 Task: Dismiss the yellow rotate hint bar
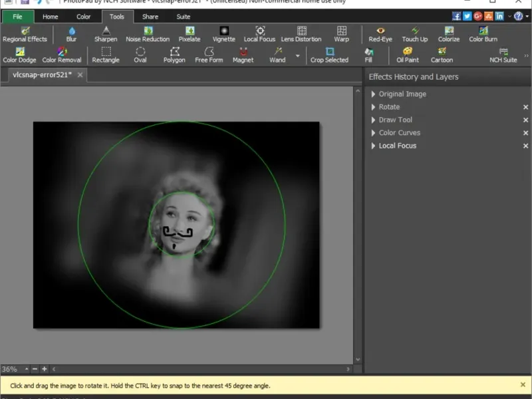pos(523,384)
